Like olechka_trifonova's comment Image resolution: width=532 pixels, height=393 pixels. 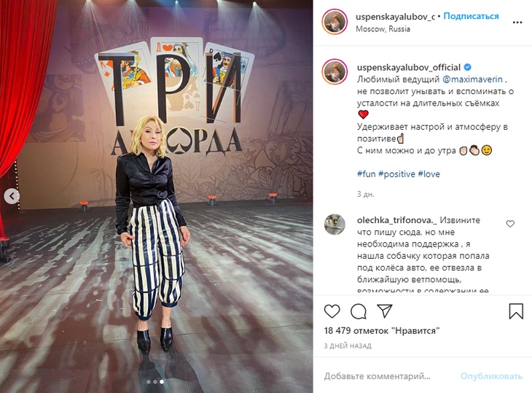click(x=510, y=224)
